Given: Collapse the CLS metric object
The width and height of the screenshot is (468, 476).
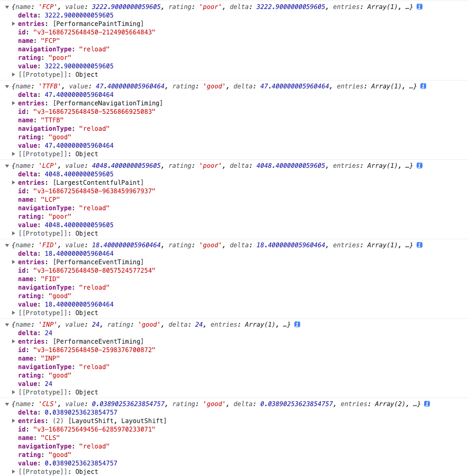Looking at the screenshot, I should [x=7, y=404].
